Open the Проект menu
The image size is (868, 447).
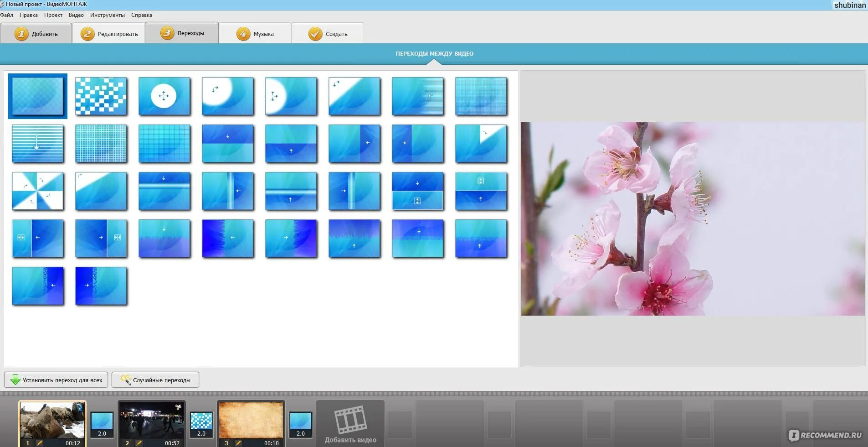[x=53, y=15]
